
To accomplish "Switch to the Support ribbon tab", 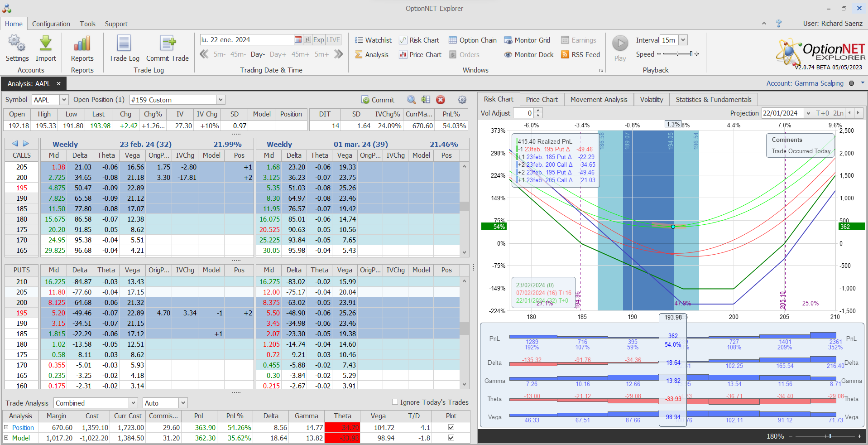I will click(116, 24).
